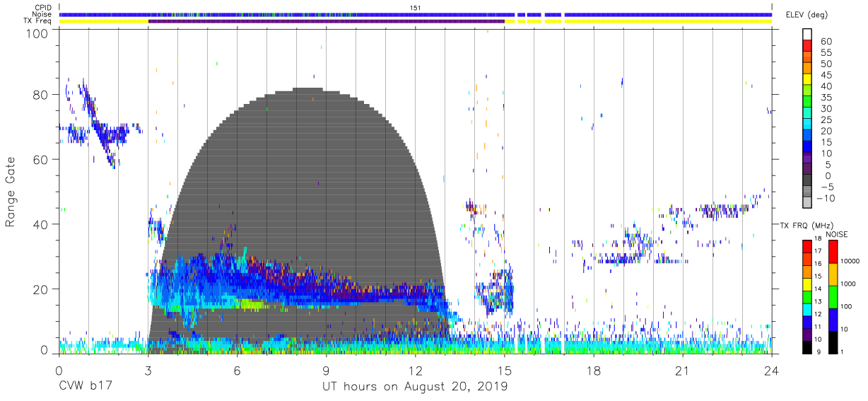The height and width of the screenshot is (401, 868).
Task: Click the 21 tick on UT hours axis
Action: (682, 371)
